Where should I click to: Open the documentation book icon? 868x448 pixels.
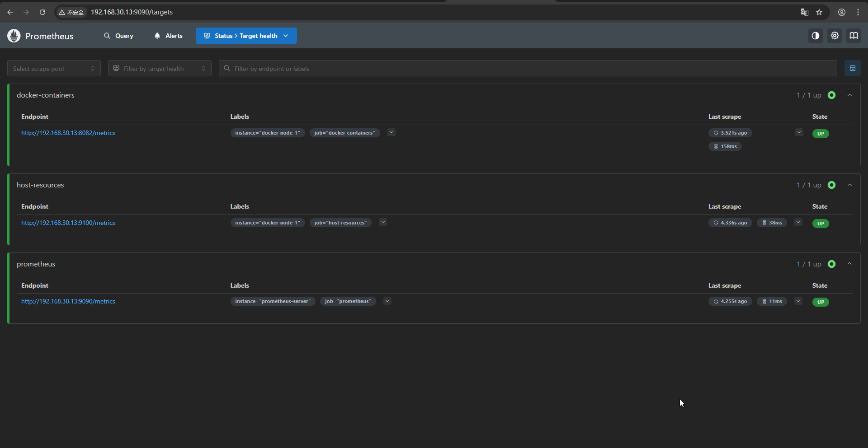point(854,36)
